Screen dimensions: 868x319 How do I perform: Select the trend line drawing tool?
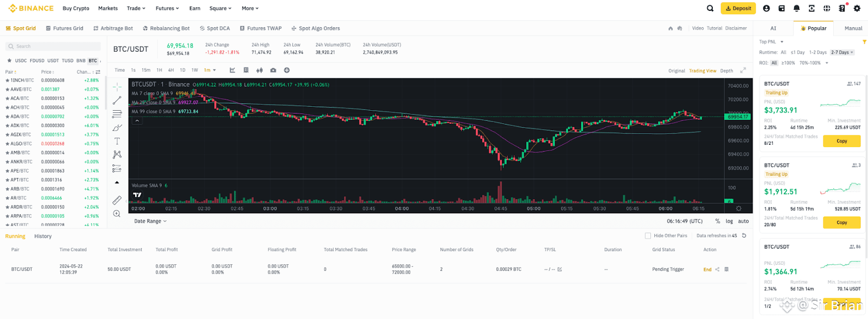(117, 101)
